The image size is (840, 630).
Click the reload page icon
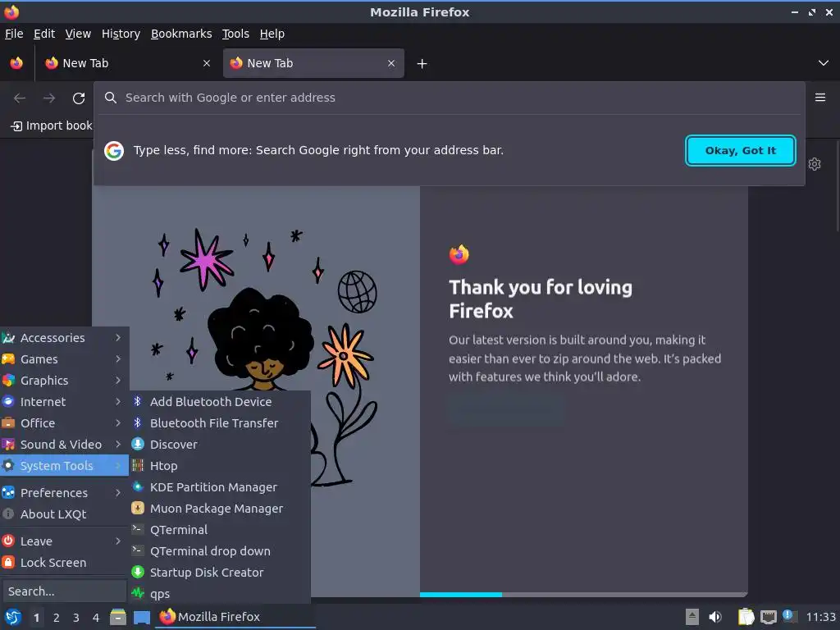tap(79, 98)
